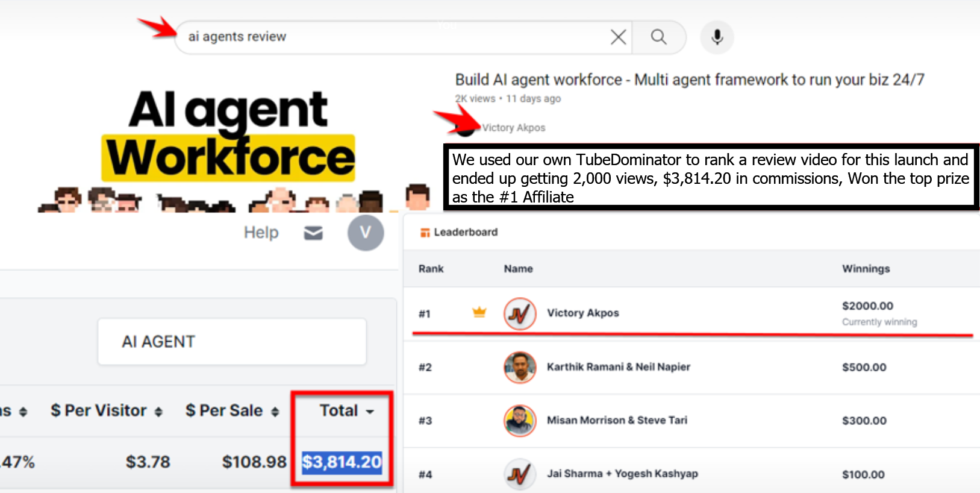Click Karthik Ramani & Neil Napier avatar
This screenshot has height=493, width=980.
click(520, 367)
